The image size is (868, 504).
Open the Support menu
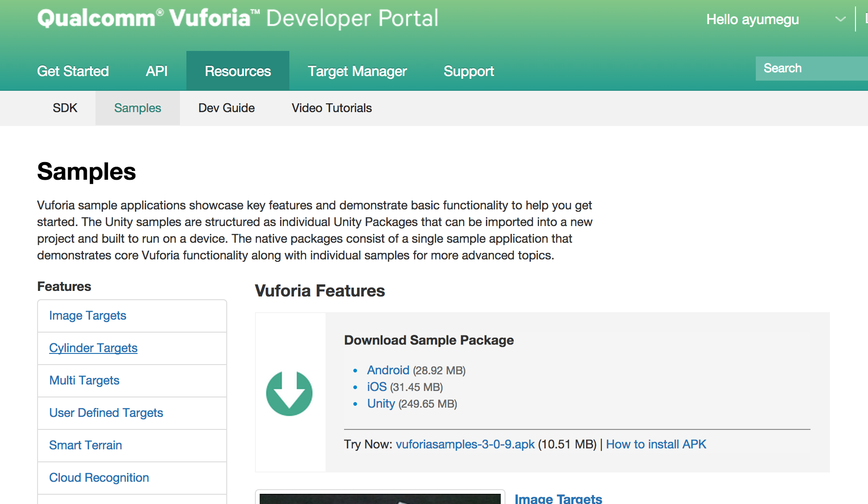(469, 71)
